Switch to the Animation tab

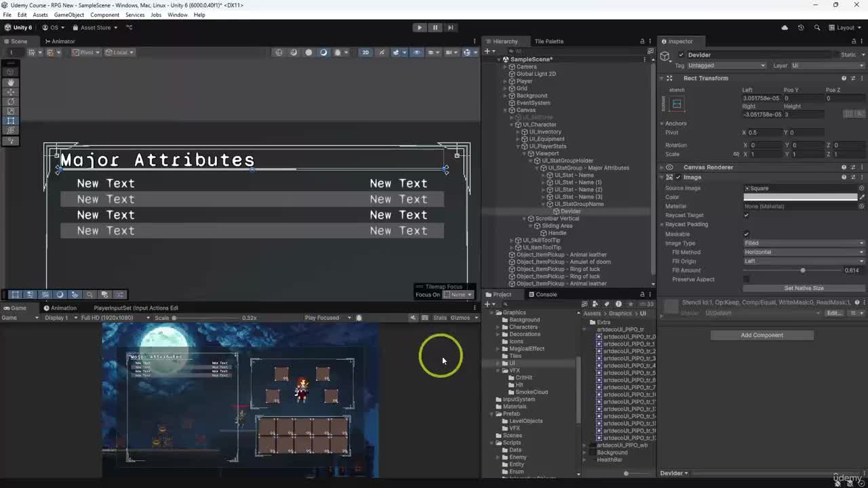click(60, 308)
